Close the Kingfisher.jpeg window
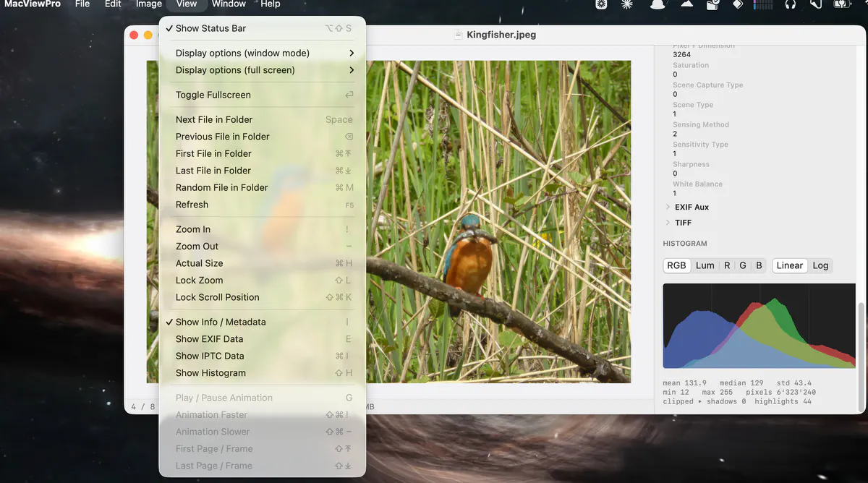The image size is (868, 483). click(x=134, y=35)
